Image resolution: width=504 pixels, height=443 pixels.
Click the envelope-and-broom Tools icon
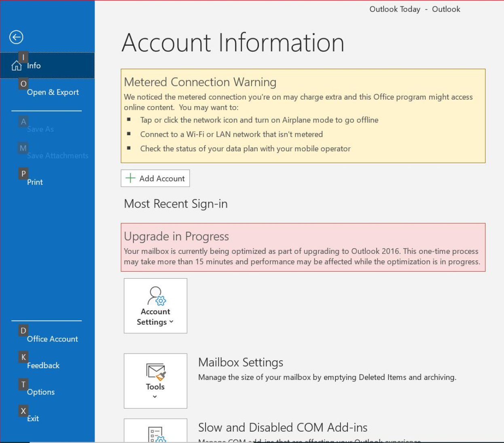(156, 372)
